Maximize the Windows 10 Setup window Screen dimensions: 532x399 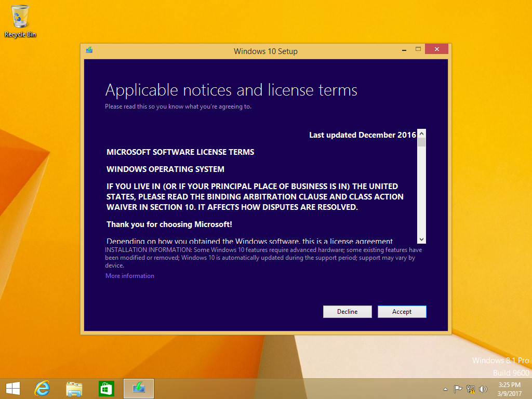click(x=418, y=49)
